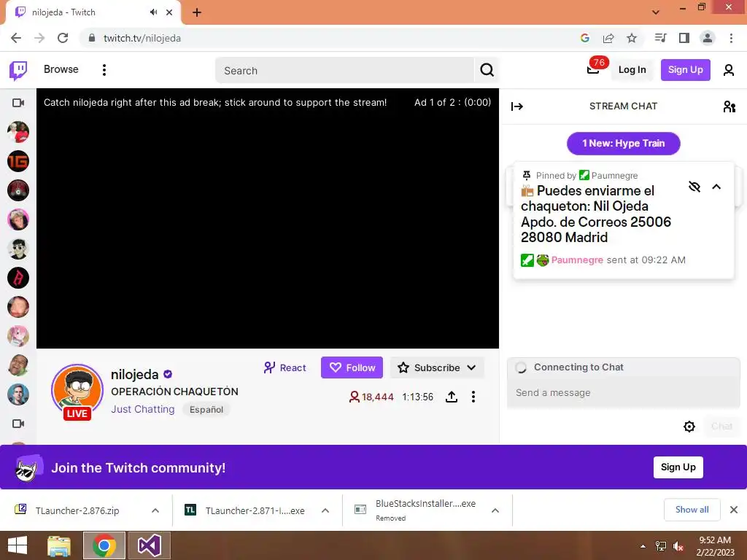This screenshot has width=747, height=560.
Task: Click Show all downloads
Action: tap(692, 510)
